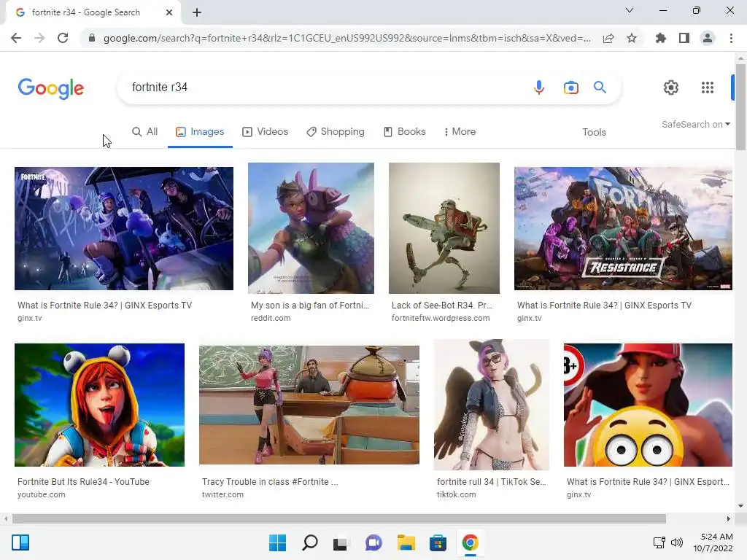Toggle the Chrome side panel icon

pyautogui.click(x=684, y=38)
